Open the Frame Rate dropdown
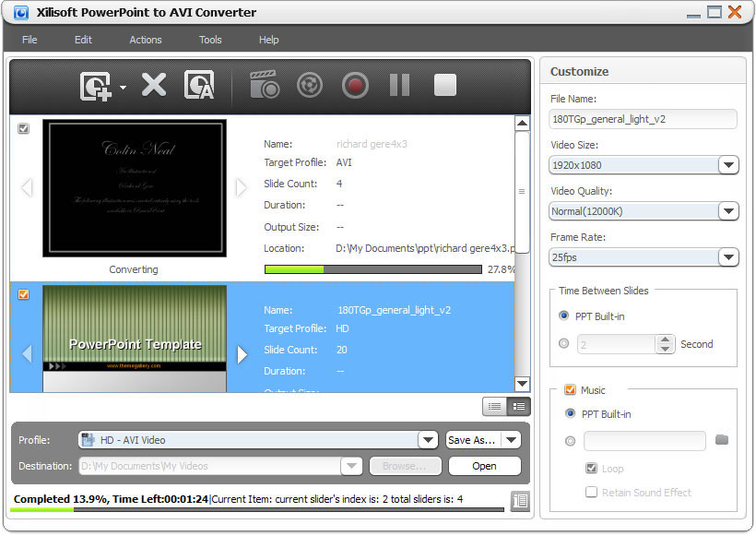The height and width of the screenshot is (536, 756). [728, 257]
